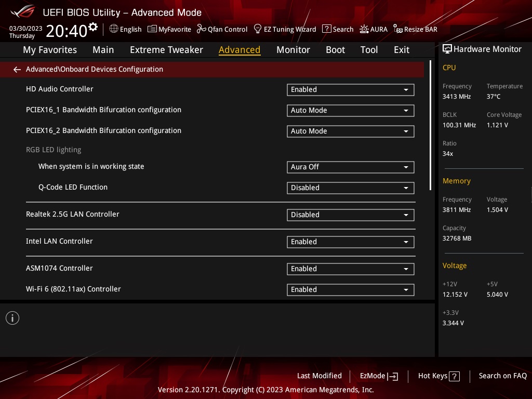Click the Ratio value 34x
The width and height of the screenshot is (532, 399).
(447, 154)
